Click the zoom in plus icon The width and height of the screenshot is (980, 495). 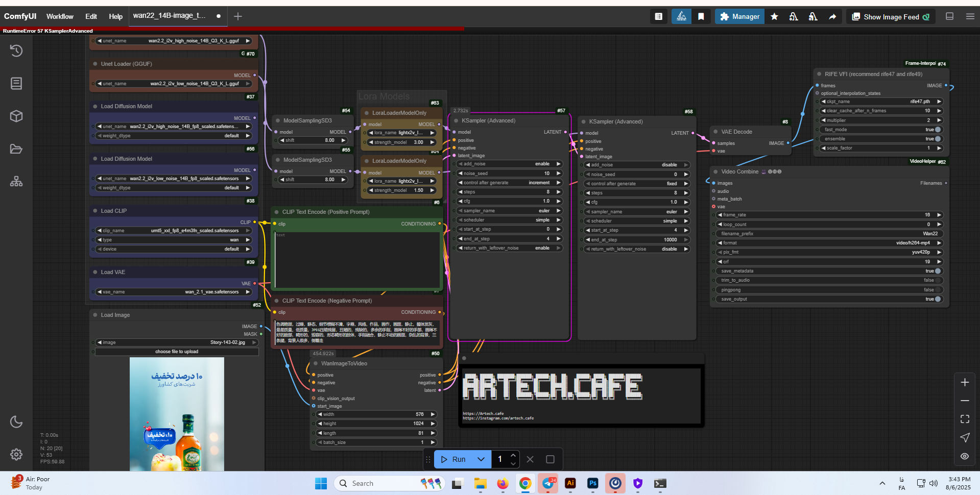click(965, 382)
